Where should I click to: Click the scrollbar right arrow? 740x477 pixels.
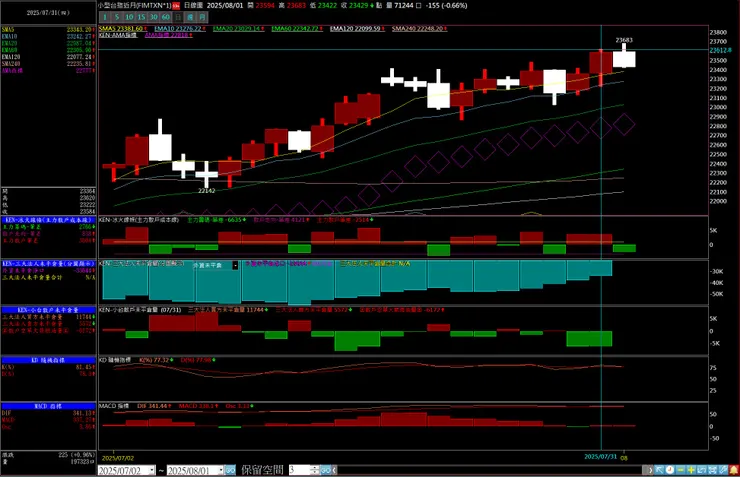(649, 470)
